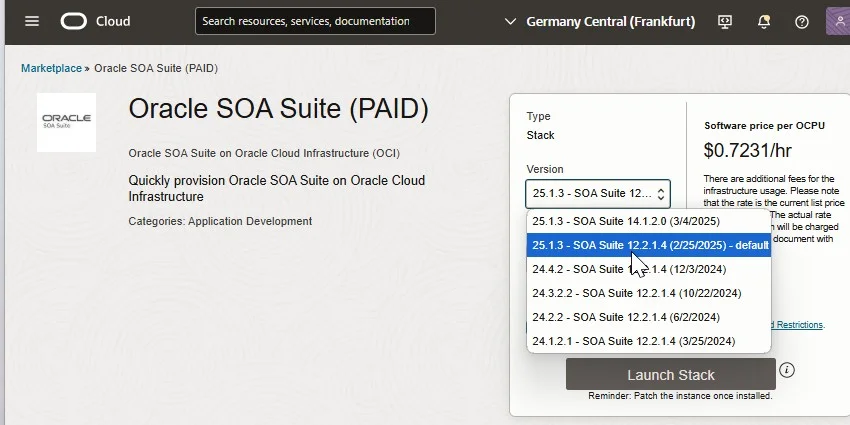The height and width of the screenshot is (425, 850).
Task: Focus the search resources input field
Action: 315,21
